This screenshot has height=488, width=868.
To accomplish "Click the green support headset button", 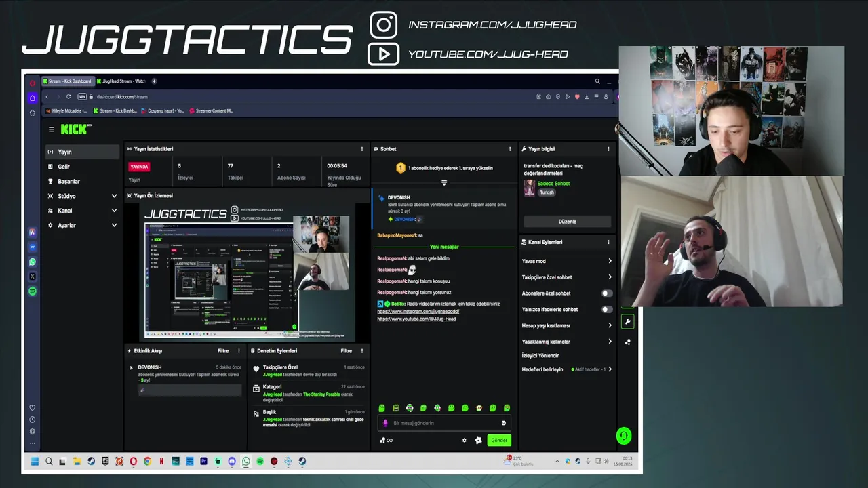I will pyautogui.click(x=624, y=436).
